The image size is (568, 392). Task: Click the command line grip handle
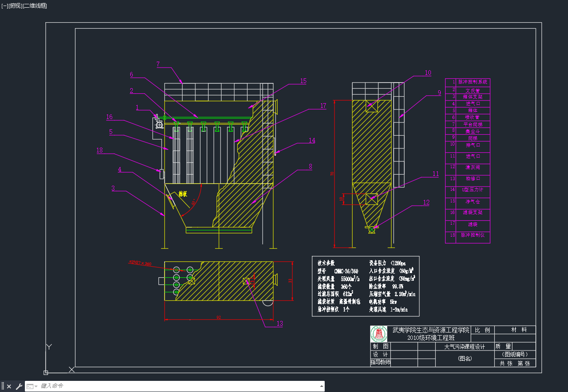click(x=3, y=386)
